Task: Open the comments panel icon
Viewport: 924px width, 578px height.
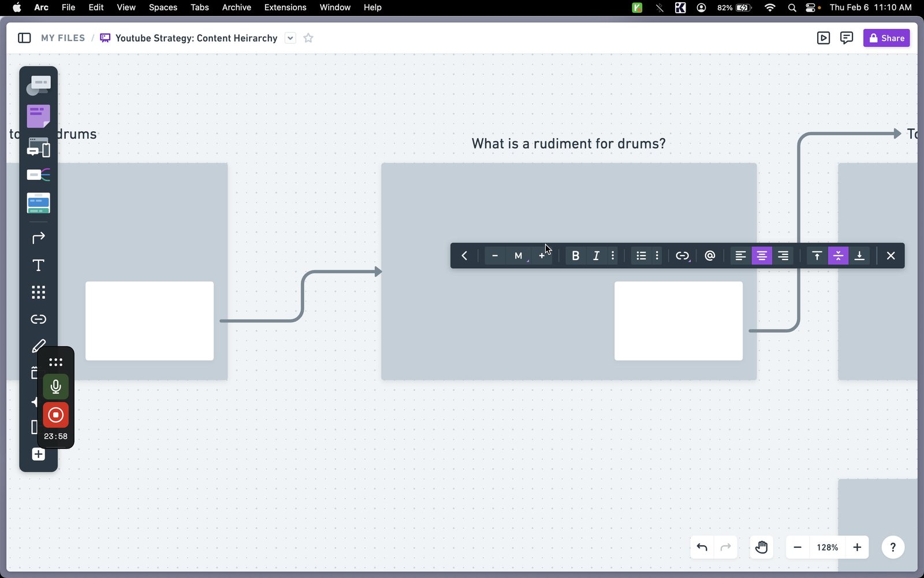Action: pos(847,38)
